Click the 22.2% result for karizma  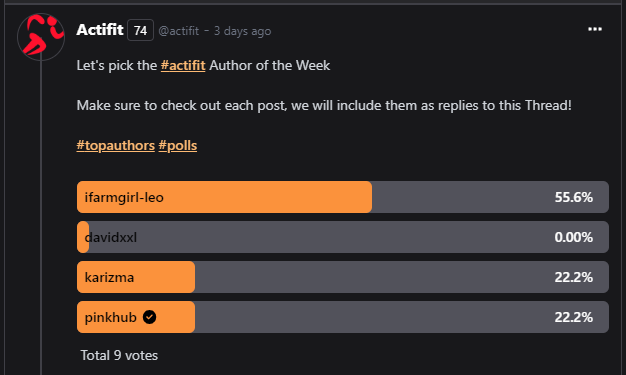pos(573,277)
